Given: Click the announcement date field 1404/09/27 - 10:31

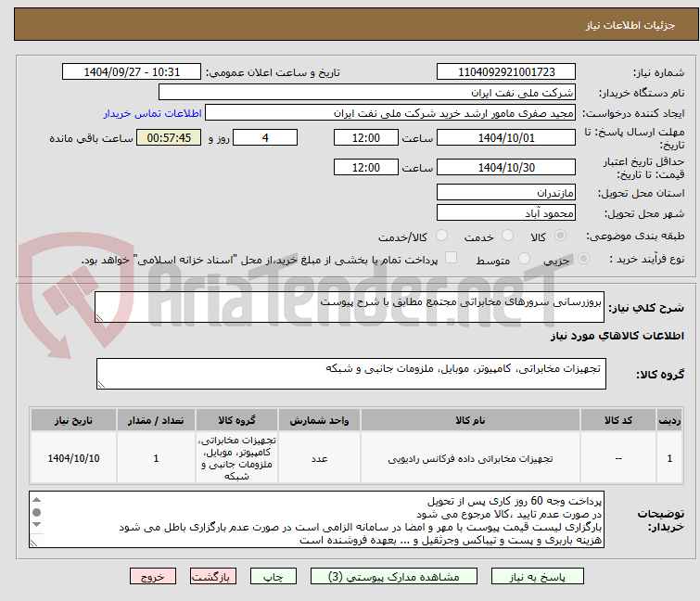Looking at the screenshot, I should click(132, 72).
